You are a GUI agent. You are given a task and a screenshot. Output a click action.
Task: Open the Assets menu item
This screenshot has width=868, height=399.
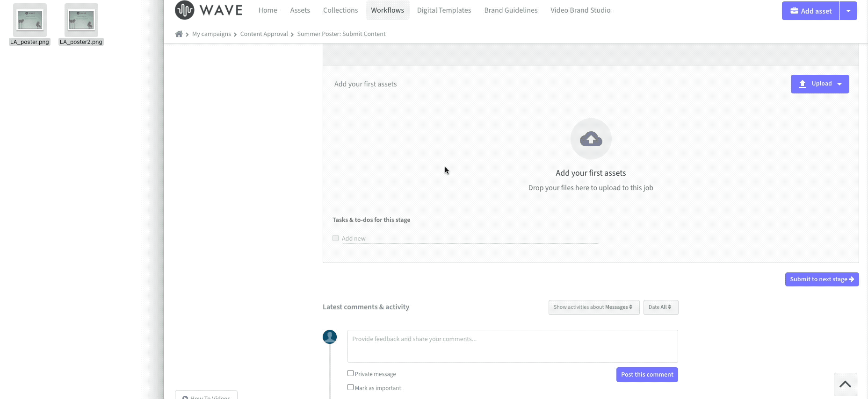pyautogui.click(x=300, y=10)
